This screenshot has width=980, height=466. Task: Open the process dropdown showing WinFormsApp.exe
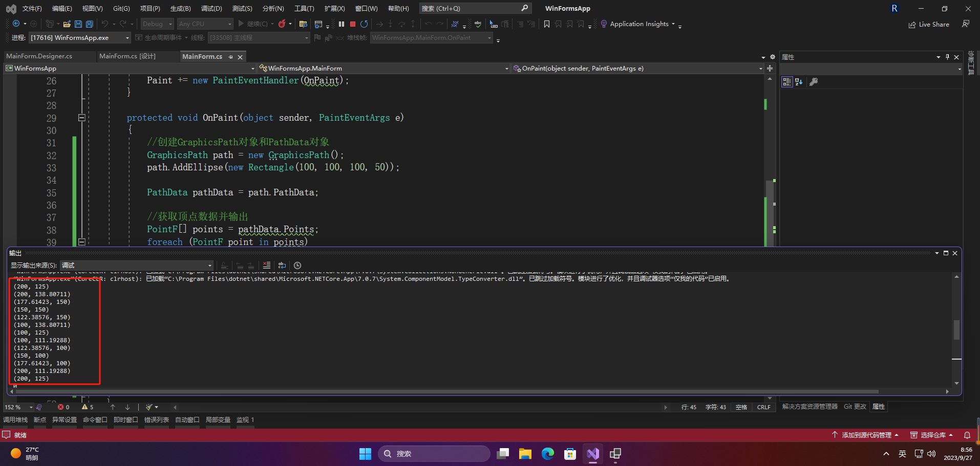point(80,37)
